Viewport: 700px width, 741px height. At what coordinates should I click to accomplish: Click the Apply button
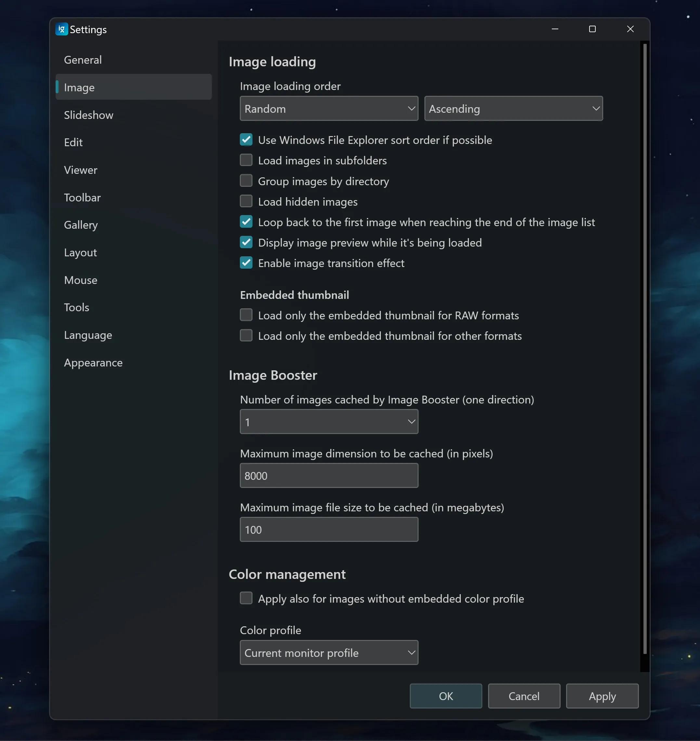click(602, 696)
